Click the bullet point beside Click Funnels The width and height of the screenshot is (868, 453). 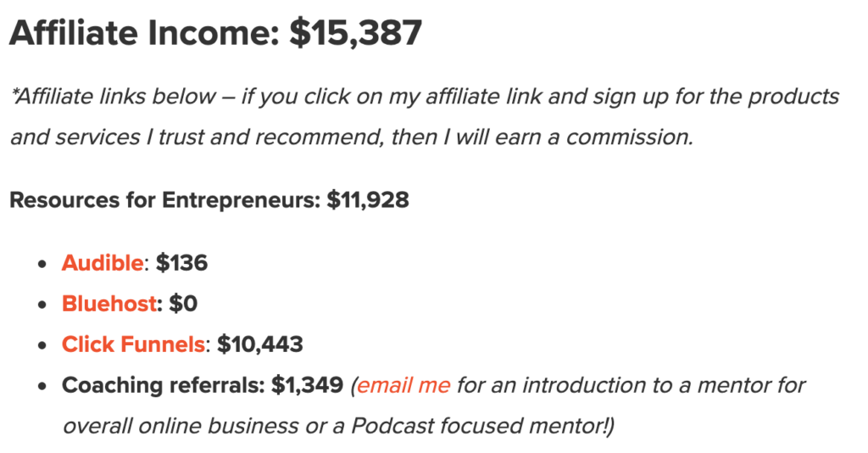(x=42, y=345)
